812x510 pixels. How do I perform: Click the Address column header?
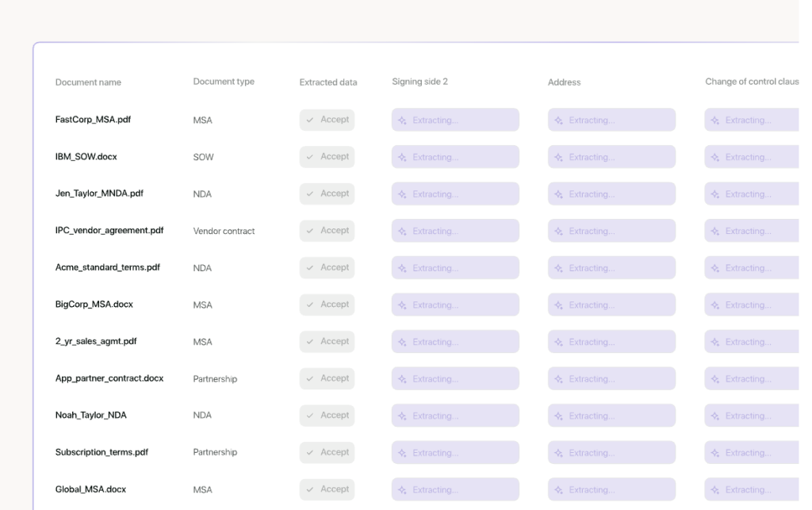click(x=564, y=82)
